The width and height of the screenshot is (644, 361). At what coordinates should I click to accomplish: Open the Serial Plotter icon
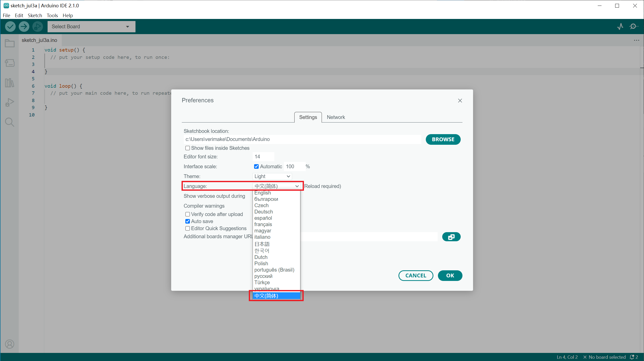[620, 27]
